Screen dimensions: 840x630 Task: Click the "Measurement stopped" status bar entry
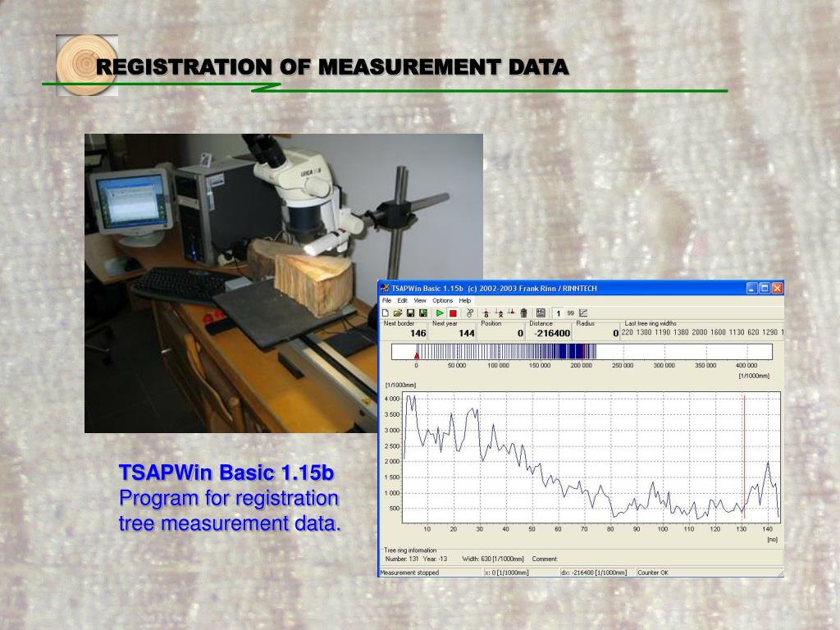[409, 573]
